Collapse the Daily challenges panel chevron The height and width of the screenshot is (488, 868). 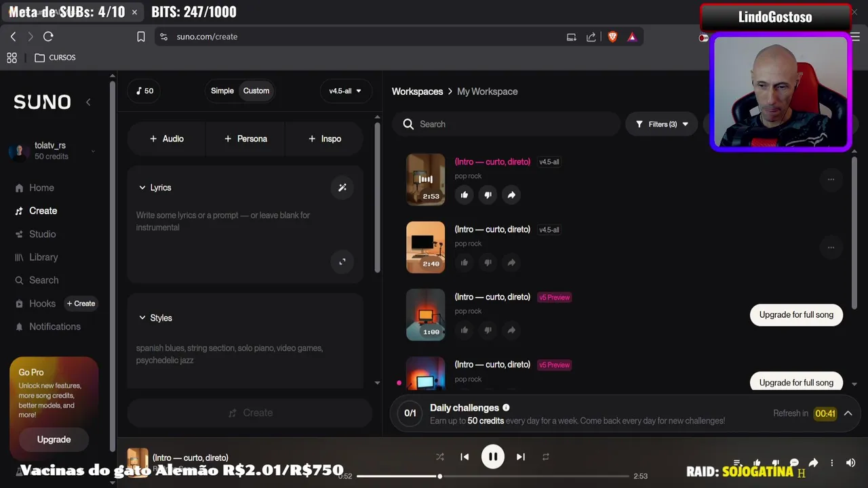pos(848,413)
